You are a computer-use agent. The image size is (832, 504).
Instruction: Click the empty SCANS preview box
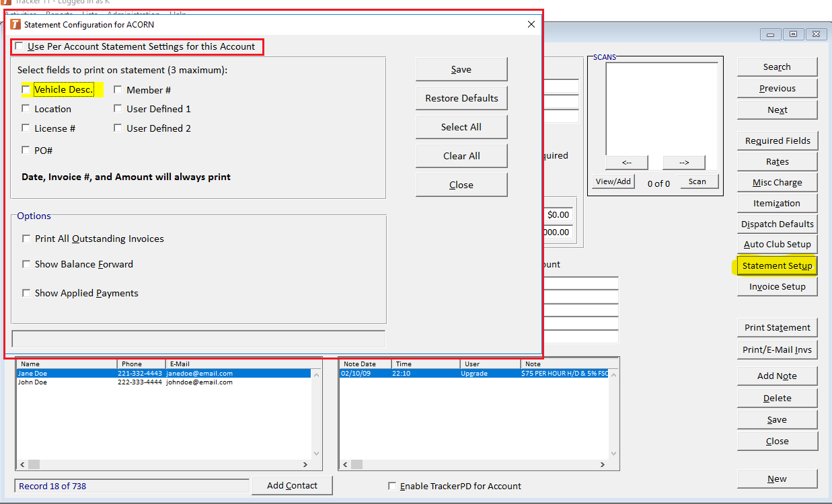(662, 109)
